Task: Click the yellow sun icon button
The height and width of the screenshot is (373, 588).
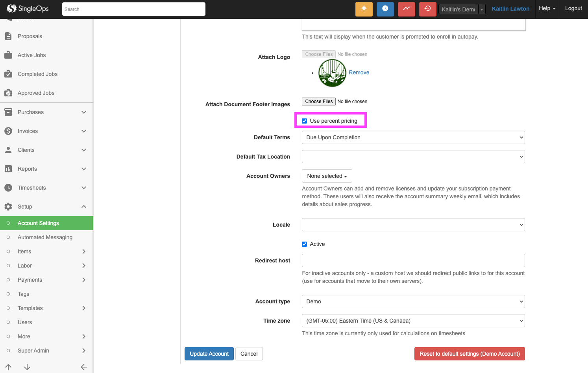Action: pyautogui.click(x=364, y=9)
